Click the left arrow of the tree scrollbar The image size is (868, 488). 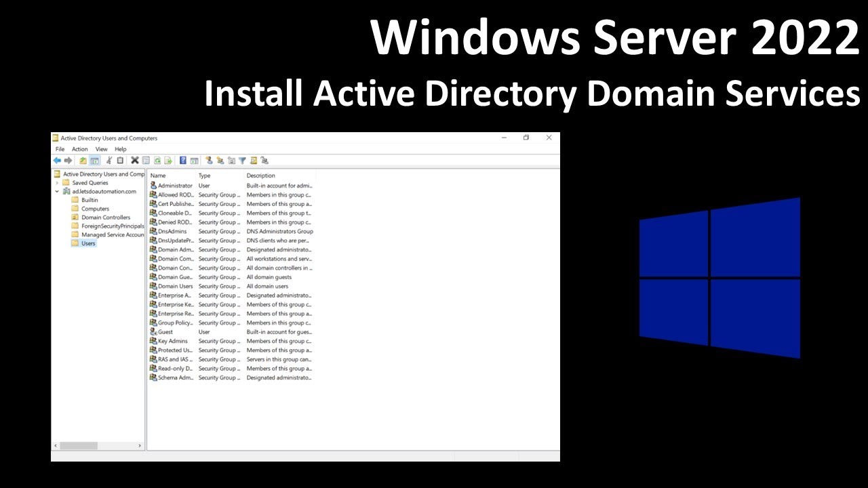[56, 445]
